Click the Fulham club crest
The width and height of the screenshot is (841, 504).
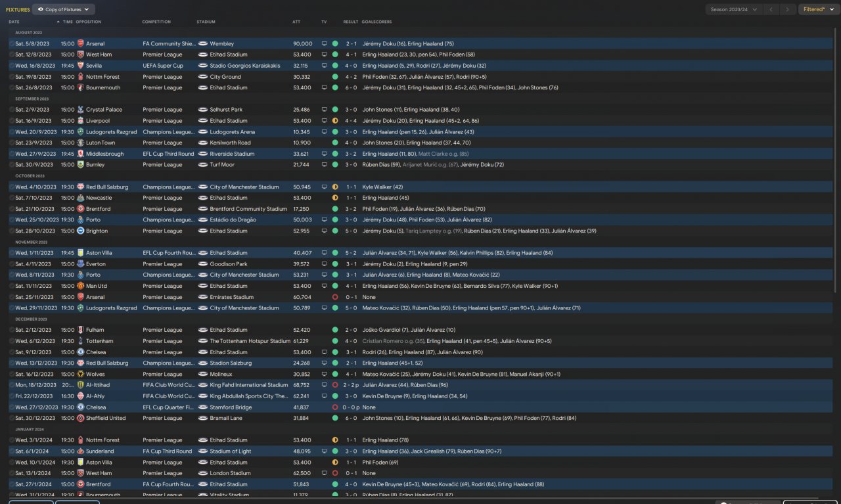[x=81, y=330]
